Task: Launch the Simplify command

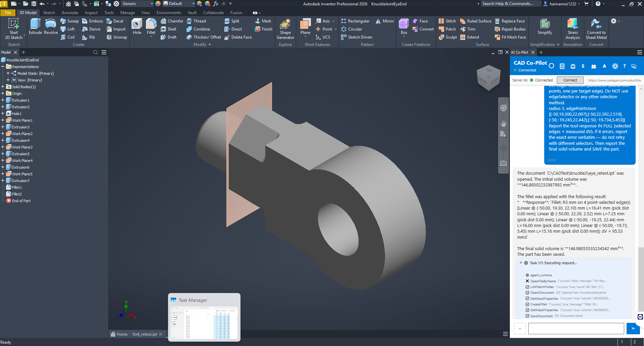Action: [x=545, y=26]
